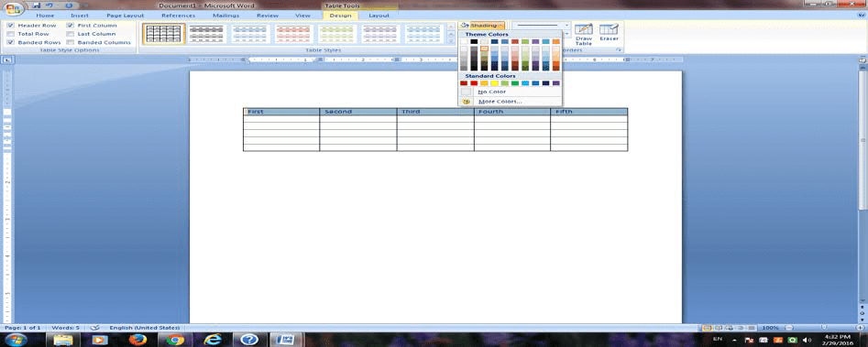Toggle the ruler button above vertical scrollbar
Viewport: 868px width, 347px height.
click(x=863, y=60)
